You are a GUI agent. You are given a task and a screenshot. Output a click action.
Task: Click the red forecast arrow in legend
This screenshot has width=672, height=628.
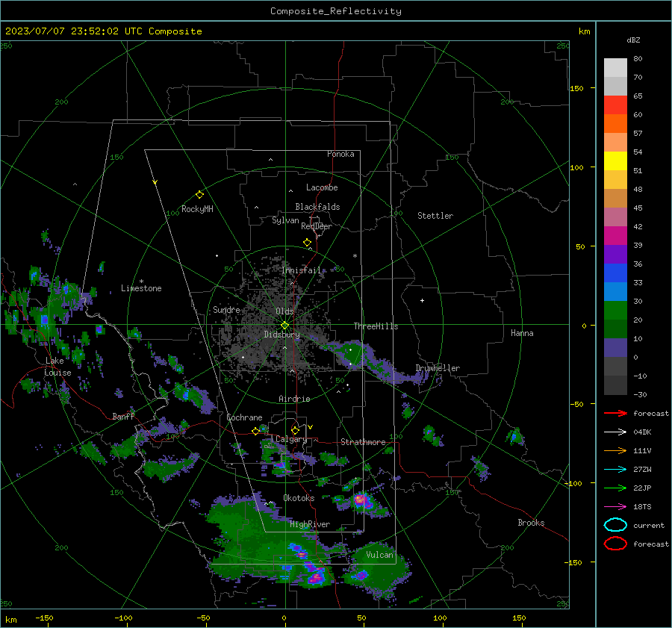[615, 413]
